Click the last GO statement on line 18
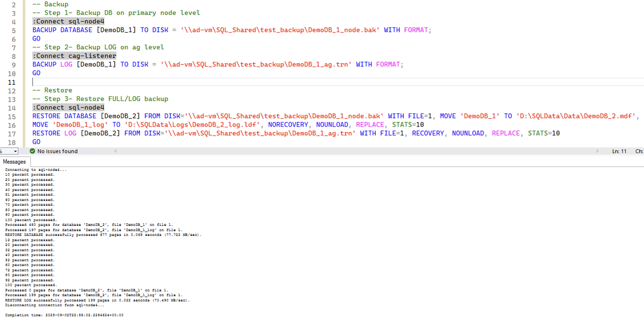This screenshot has height=323, width=644. tap(36, 142)
